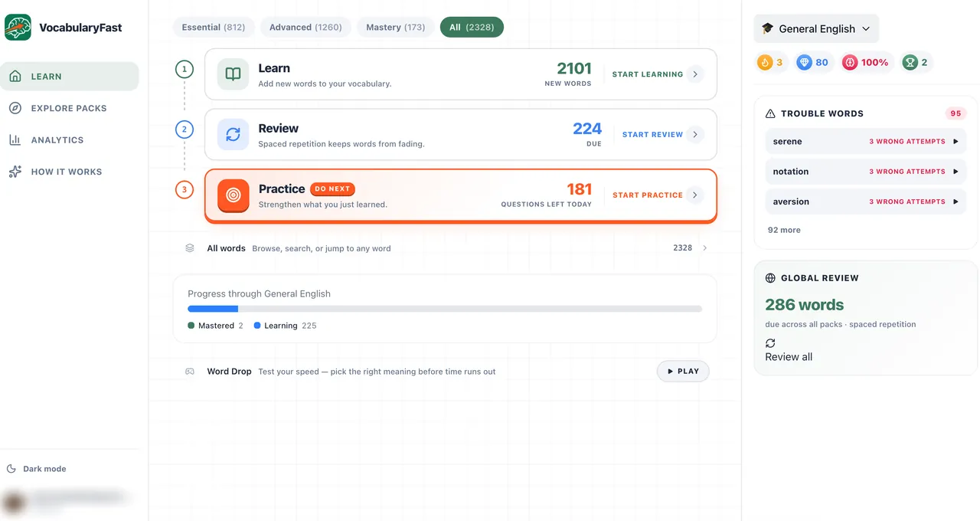Play the trouble word aversion
Screen dimensions: 980x521
[955, 202]
